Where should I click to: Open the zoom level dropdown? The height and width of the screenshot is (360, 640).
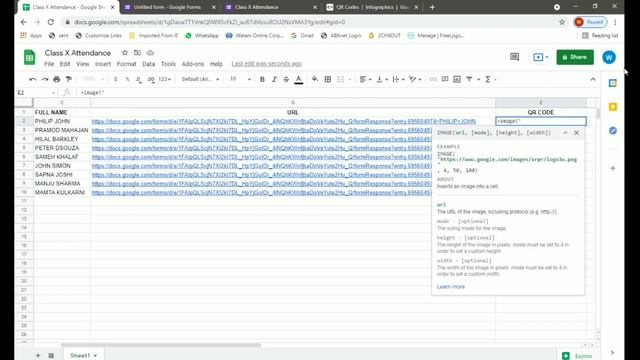point(93,79)
